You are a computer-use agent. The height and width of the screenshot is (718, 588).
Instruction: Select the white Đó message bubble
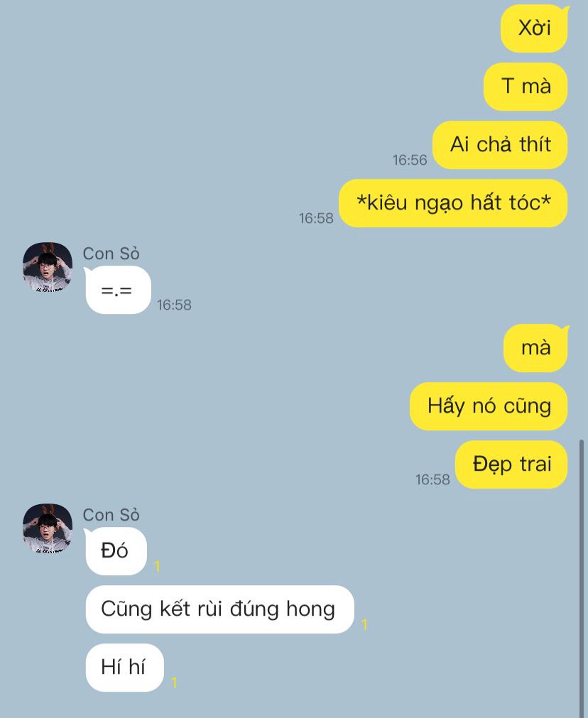(116, 551)
